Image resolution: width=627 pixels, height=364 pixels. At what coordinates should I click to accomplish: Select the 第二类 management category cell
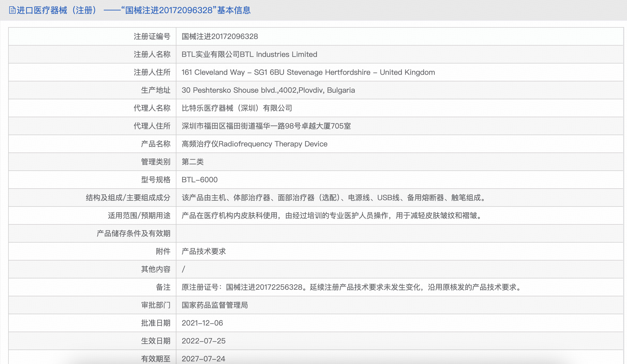[194, 162]
